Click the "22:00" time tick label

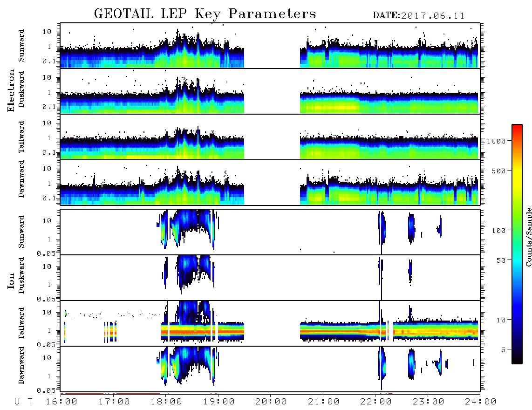[376, 402]
